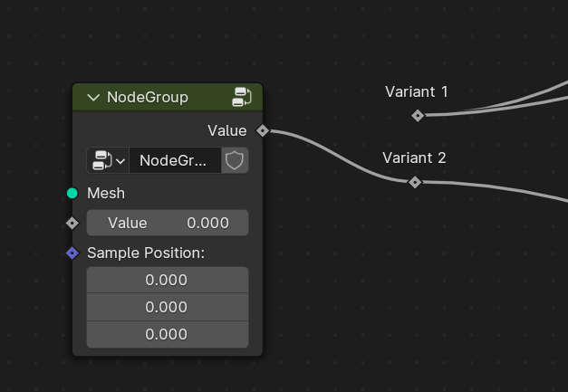Click the node group icon in header
This screenshot has width=568, height=392.
coord(242,97)
